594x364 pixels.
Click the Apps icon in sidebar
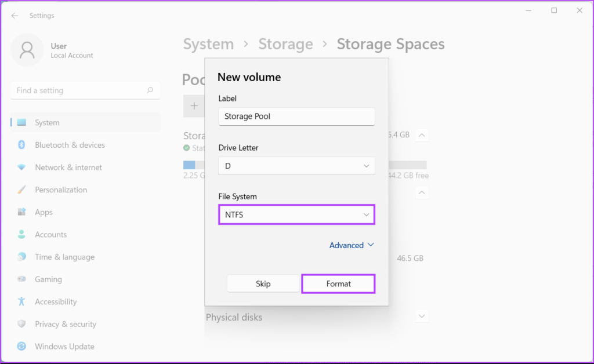(21, 212)
